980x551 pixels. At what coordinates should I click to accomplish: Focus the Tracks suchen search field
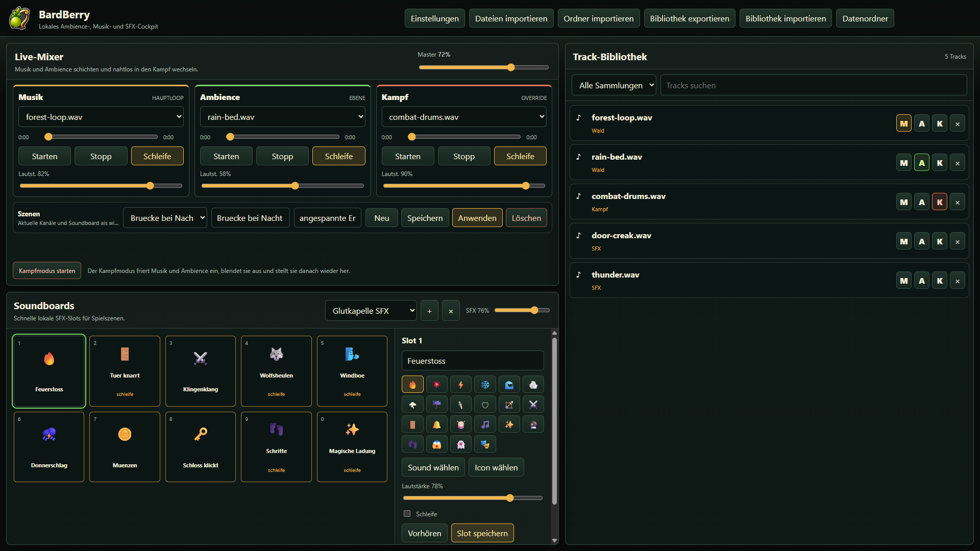(x=814, y=85)
